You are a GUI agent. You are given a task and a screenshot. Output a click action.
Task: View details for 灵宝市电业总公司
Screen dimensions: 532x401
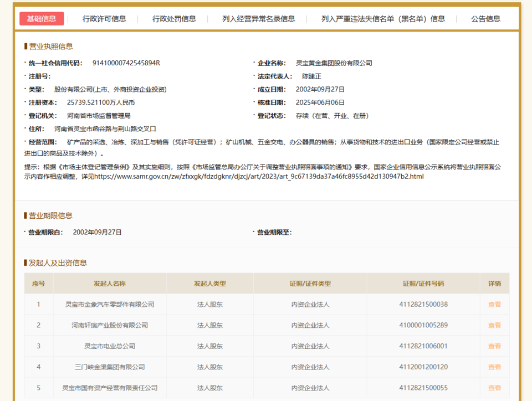(x=494, y=346)
